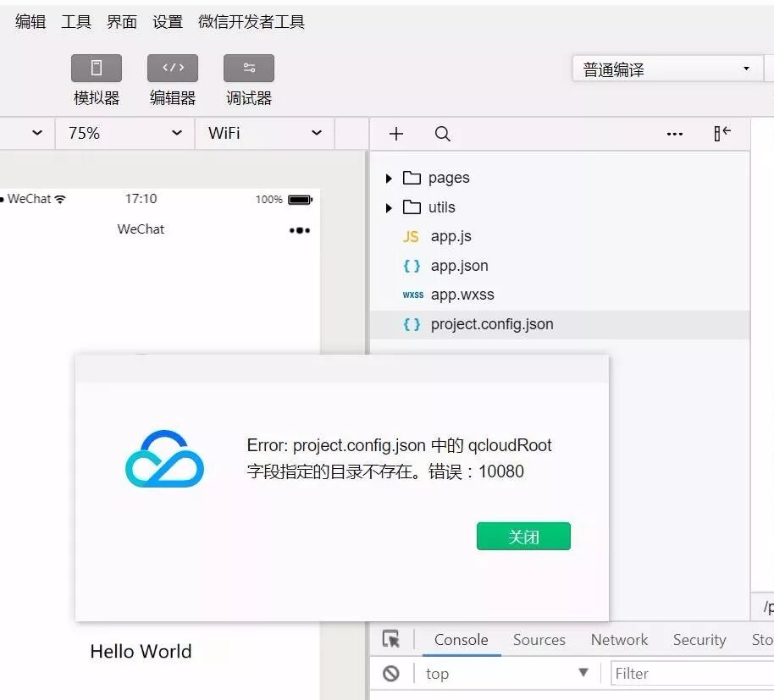This screenshot has height=700, width=774.
Task: Open the 微信开发者工具 menu
Action: pos(252,22)
